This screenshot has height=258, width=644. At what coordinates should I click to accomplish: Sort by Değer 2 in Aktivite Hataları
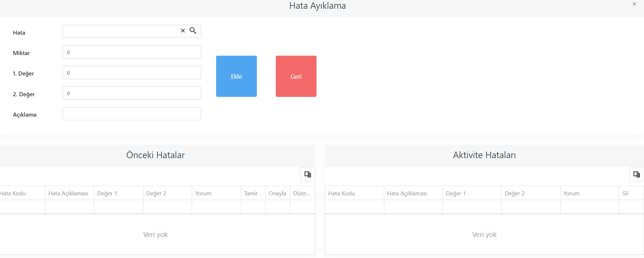coord(531,193)
